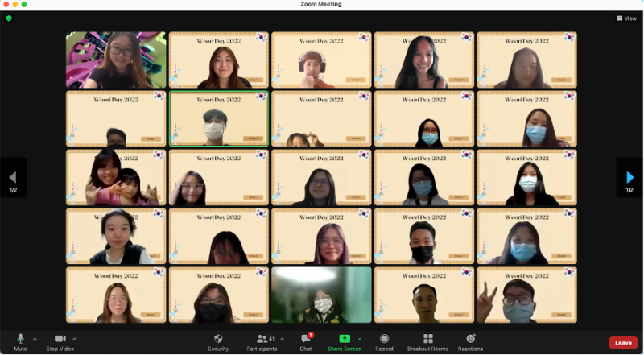Show the Participants panel
Image resolution: width=644 pixels, height=355 pixels.
[262, 343]
